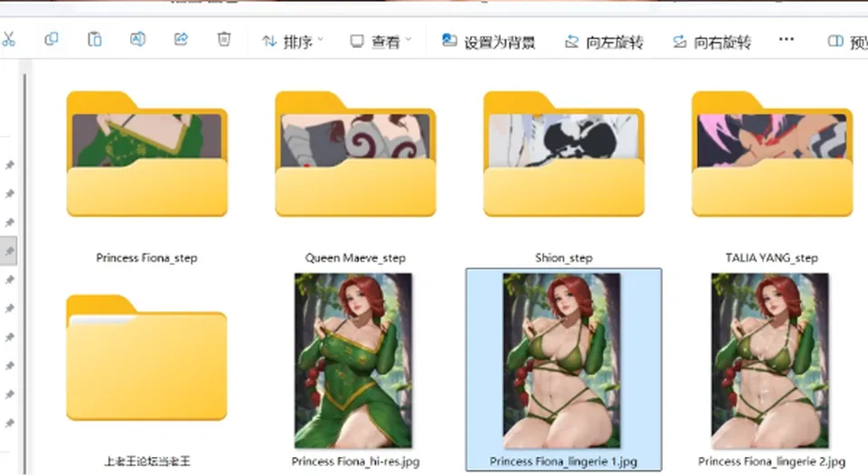Click the Paste clipboard icon
868x476 pixels.
point(95,39)
